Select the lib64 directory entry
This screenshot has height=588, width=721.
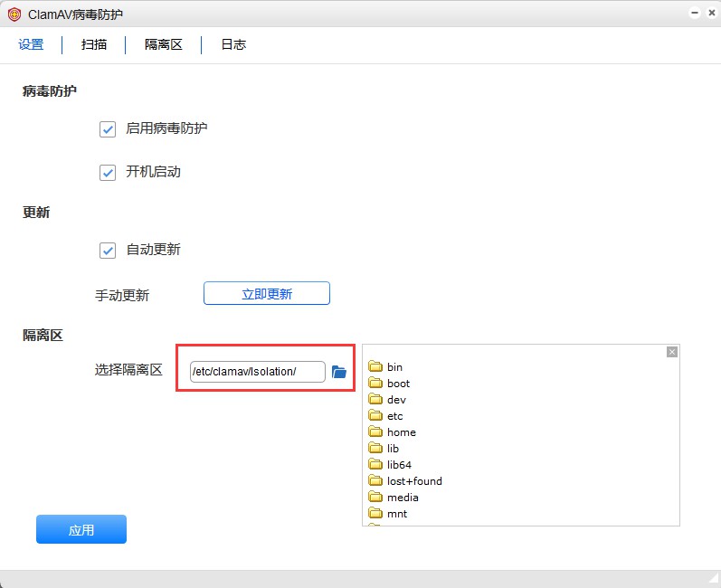coord(399,465)
